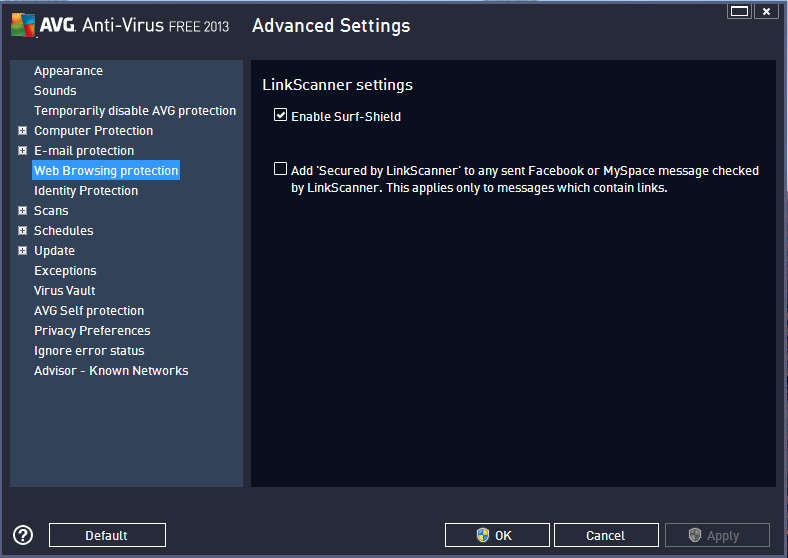Click the Apply button
Viewport: 788px width, 558px height.
click(717, 535)
